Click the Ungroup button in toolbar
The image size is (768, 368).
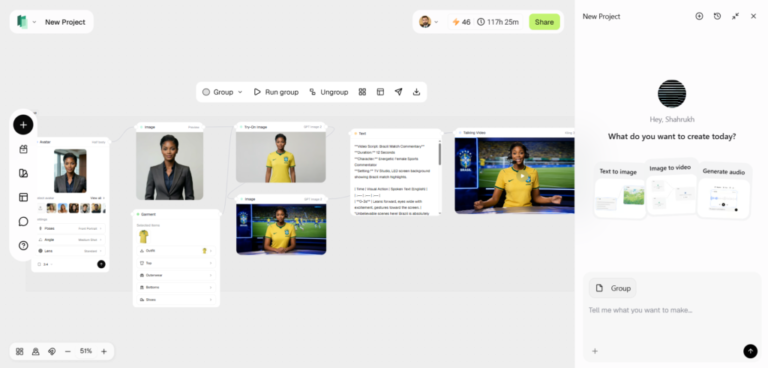click(329, 92)
